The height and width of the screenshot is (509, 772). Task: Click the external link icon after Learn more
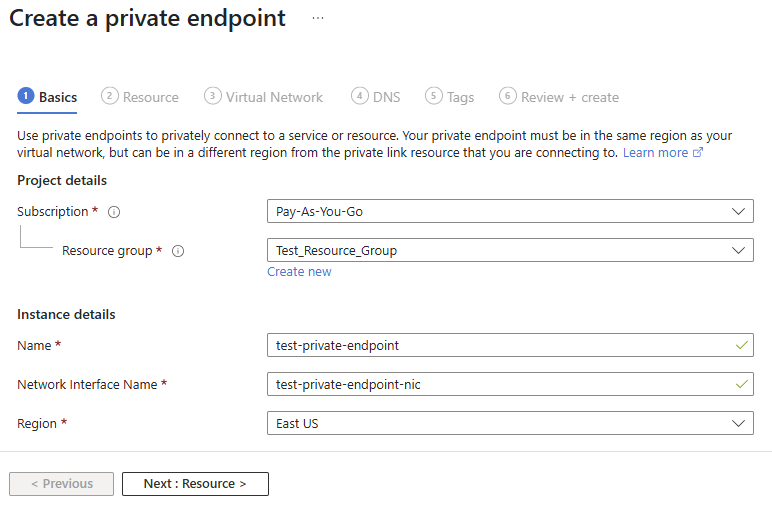[698, 153]
